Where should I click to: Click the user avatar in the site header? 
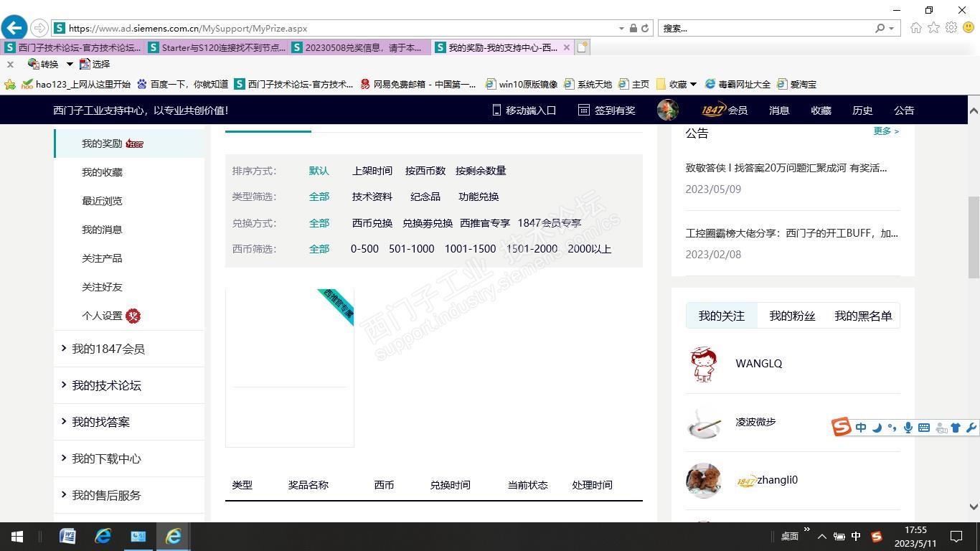pos(668,110)
